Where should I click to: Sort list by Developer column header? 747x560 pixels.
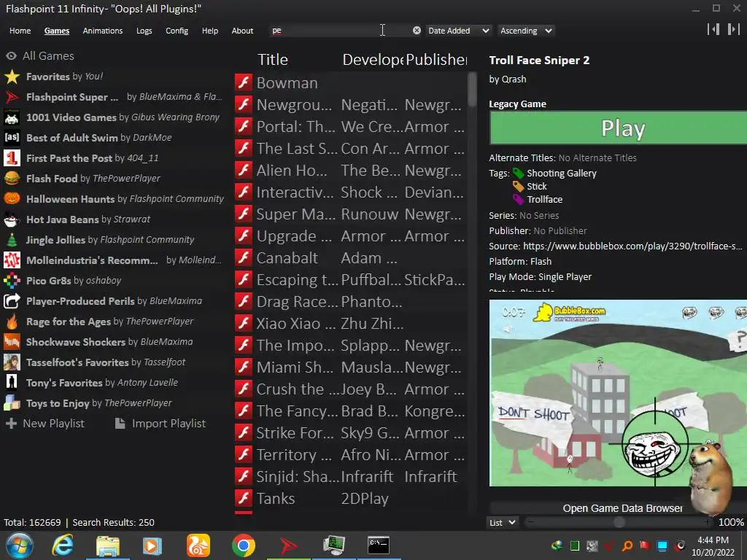(x=373, y=60)
